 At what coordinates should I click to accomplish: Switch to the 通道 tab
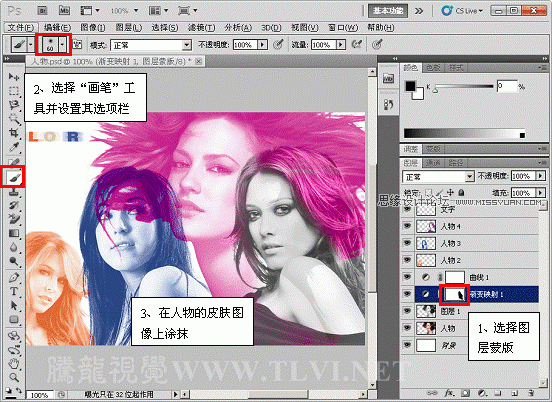[x=433, y=163]
